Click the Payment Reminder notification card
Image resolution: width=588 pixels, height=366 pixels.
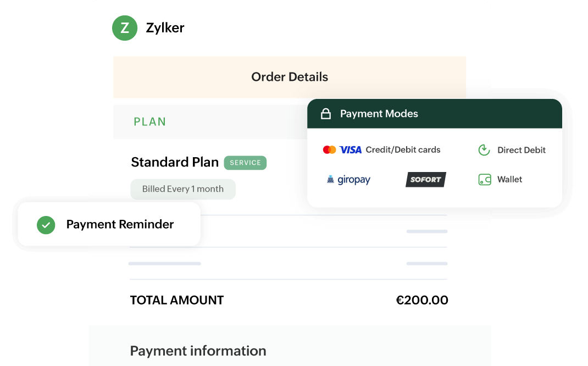[x=109, y=224]
